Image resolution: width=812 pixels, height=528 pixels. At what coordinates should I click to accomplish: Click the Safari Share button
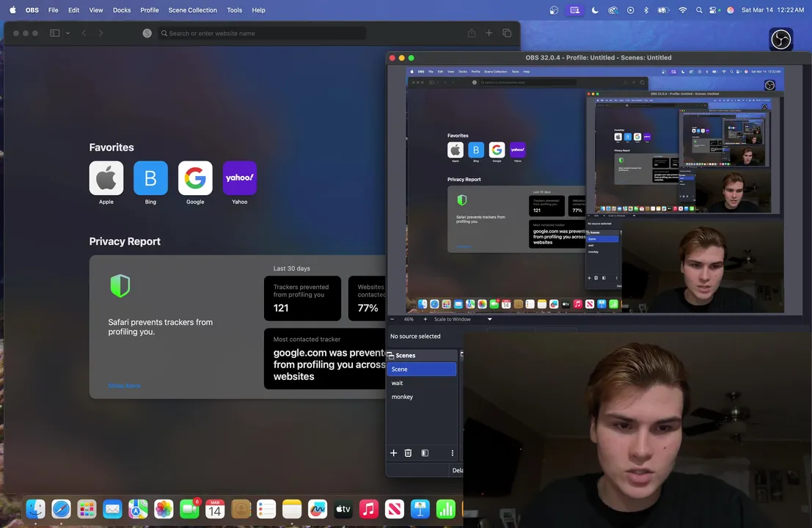coord(471,33)
